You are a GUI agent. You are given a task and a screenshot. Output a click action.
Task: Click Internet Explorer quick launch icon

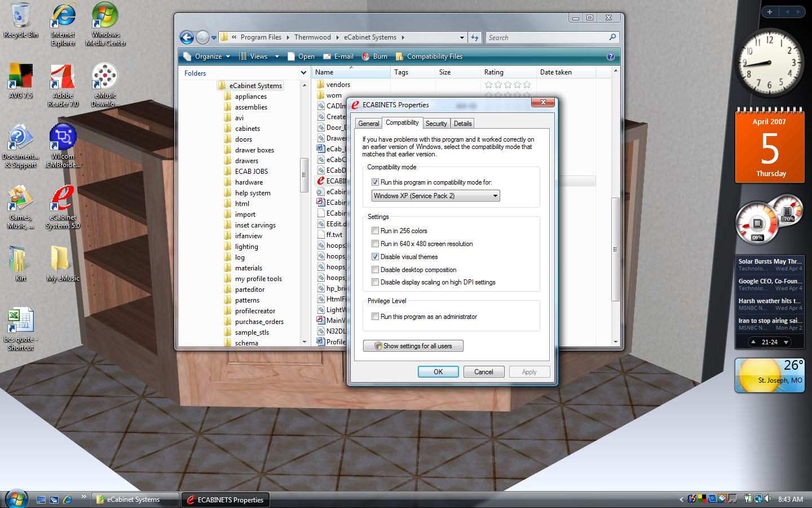(68, 500)
